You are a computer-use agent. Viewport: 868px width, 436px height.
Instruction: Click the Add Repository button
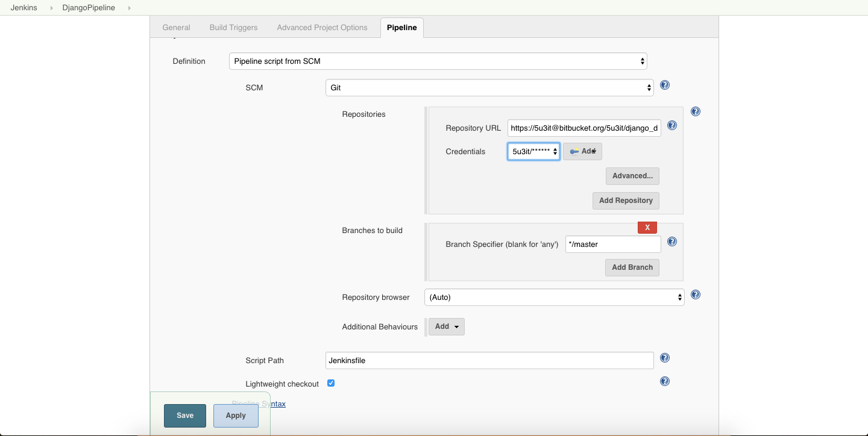(626, 201)
